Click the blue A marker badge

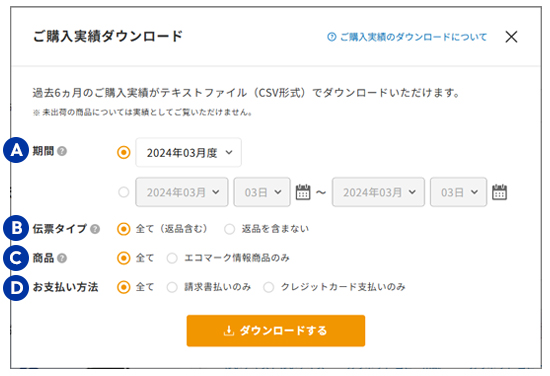[x=16, y=150]
